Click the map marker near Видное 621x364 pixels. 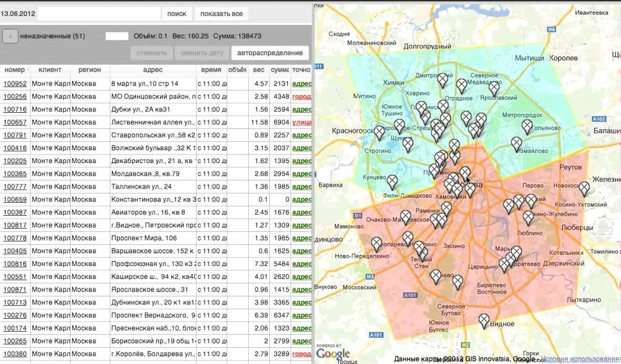pyautogui.click(x=484, y=320)
